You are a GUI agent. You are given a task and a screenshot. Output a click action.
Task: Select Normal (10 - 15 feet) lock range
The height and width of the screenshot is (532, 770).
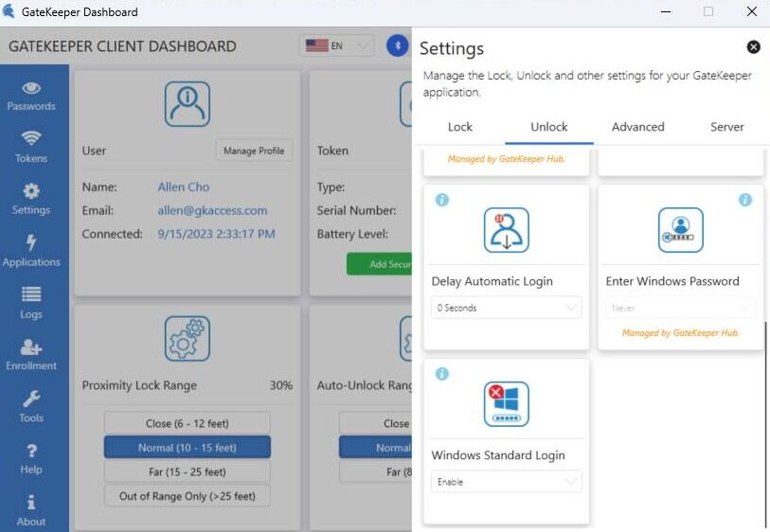pos(188,448)
